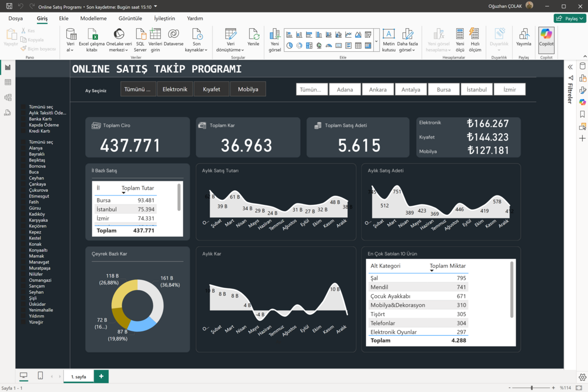Expand the Filtreler pane chevron
588x392 pixels.
click(570, 67)
